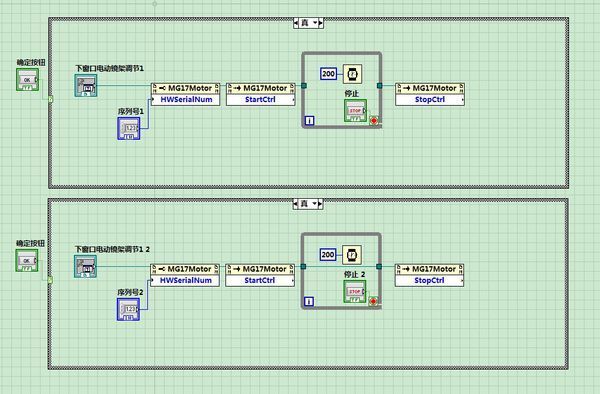Click MG17Motor header of top StartCtrl node
600x394 pixels.
click(x=261, y=88)
